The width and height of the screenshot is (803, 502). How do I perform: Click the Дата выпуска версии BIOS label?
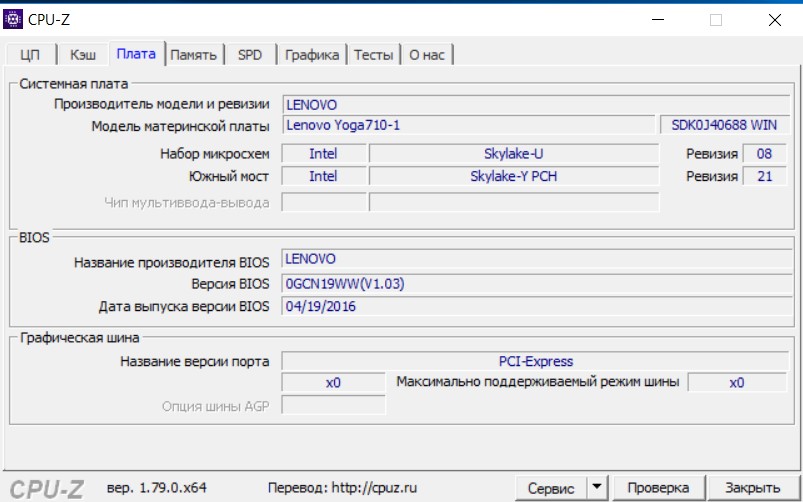tap(184, 307)
